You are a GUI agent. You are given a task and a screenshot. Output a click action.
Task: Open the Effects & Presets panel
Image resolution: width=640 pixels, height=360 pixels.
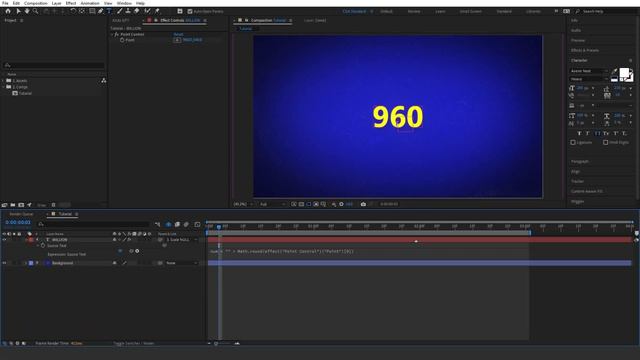point(585,50)
